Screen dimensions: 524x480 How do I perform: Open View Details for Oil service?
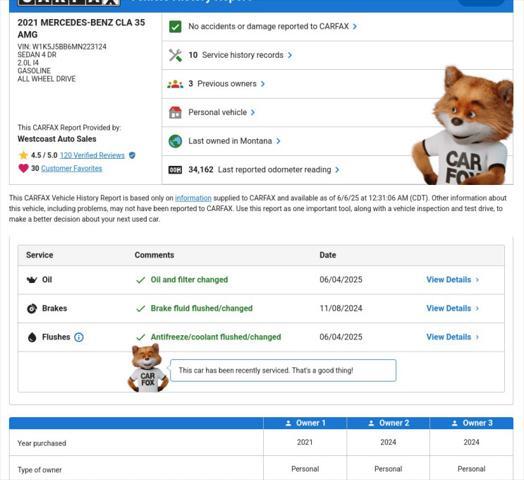[452, 280]
